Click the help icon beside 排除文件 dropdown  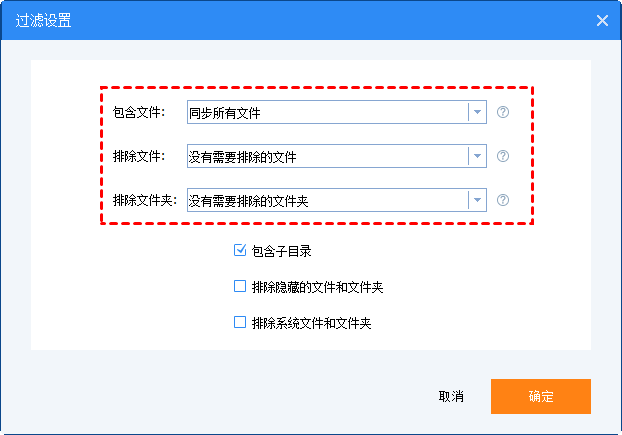[x=503, y=156]
